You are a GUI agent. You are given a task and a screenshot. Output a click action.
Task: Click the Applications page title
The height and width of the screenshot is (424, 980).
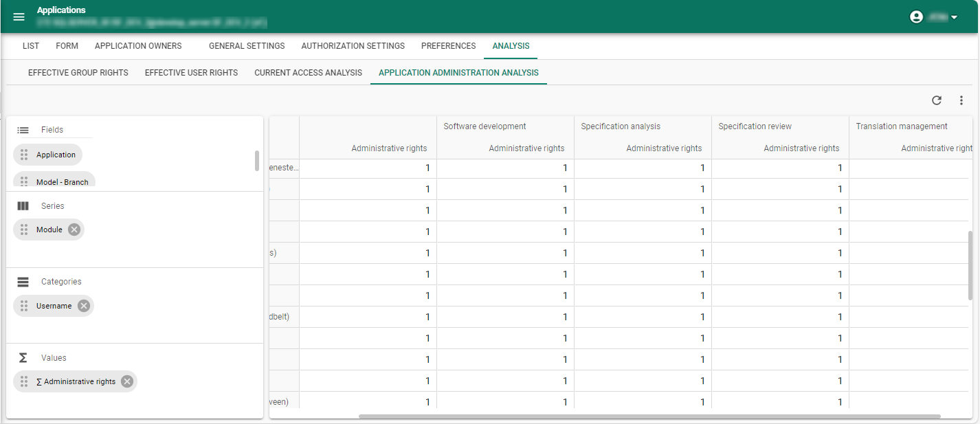coord(61,10)
